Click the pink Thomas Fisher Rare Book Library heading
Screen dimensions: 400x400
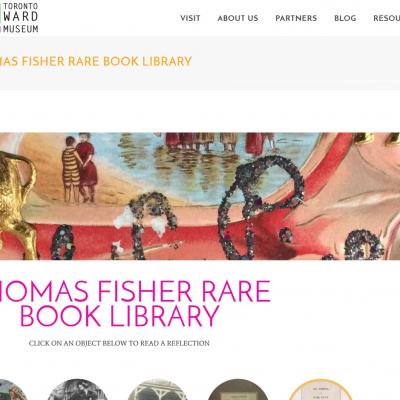[135, 303]
